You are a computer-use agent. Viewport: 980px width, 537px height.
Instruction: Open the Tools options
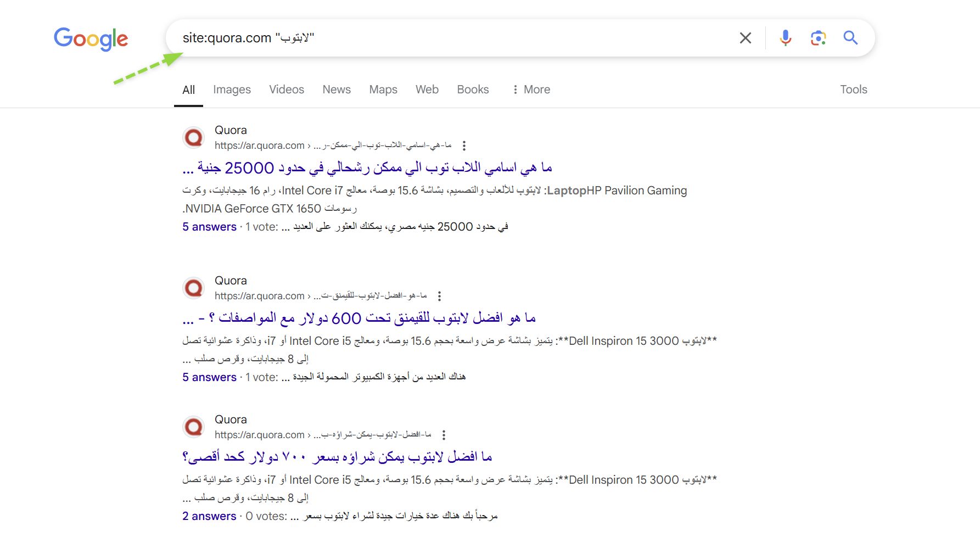pyautogui.click(x=853, y=90)
